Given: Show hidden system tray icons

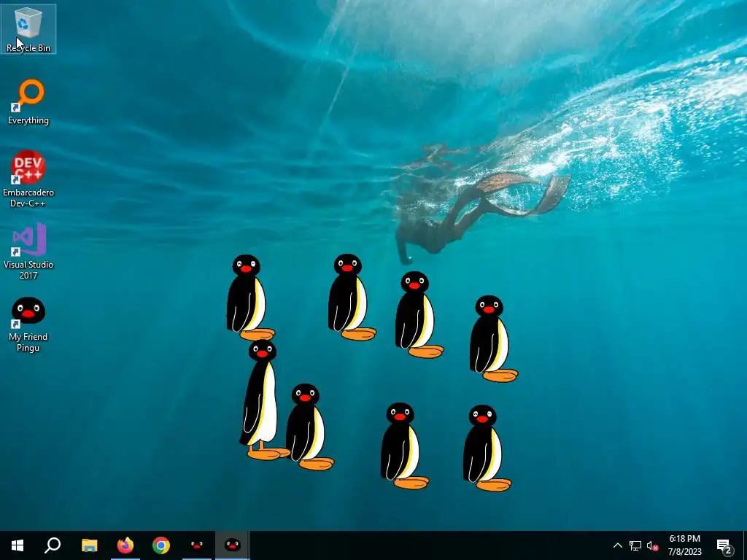Looking at the screenshot, I should tap(617, 545).
